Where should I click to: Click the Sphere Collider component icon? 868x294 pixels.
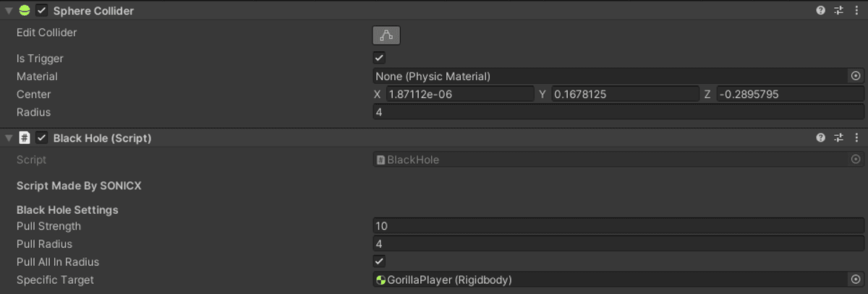(x=25, y=11)
